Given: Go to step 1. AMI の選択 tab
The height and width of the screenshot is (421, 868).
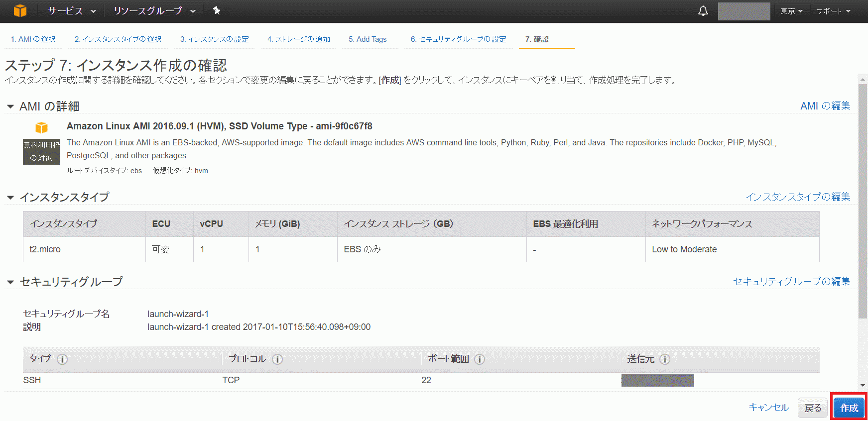Looking at the screenshot, I should pos(33,39).
